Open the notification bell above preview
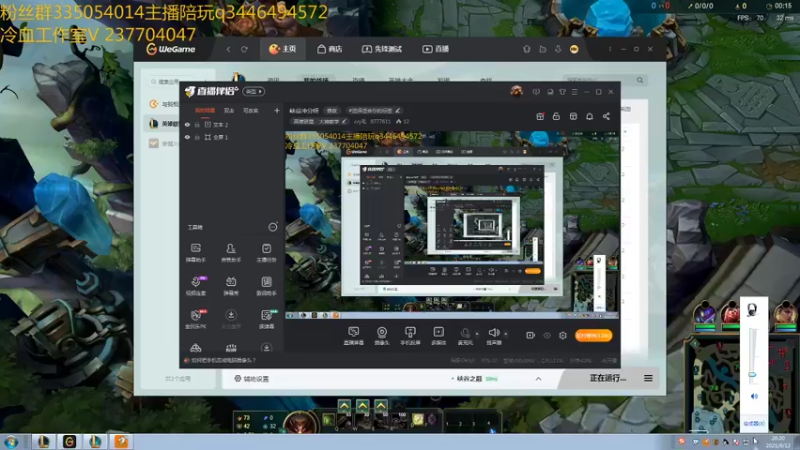The height and width of the screenshot is (450, 800). (x=589, y=116)
